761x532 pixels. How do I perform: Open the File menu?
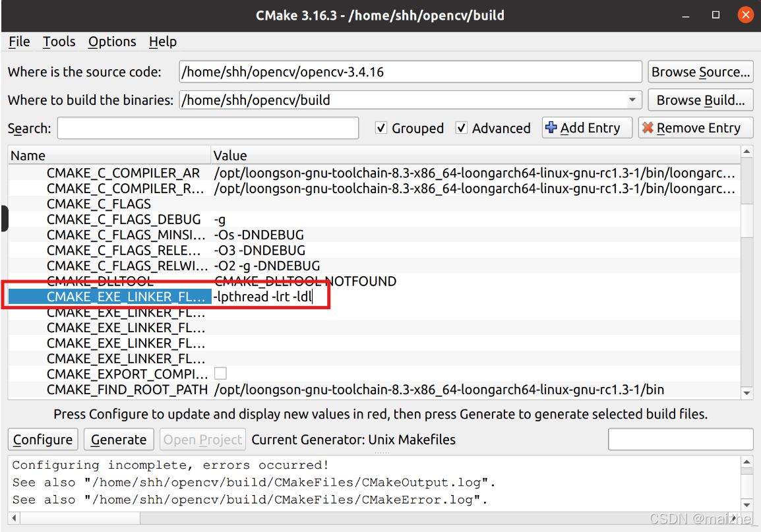(x=19, y=42)
